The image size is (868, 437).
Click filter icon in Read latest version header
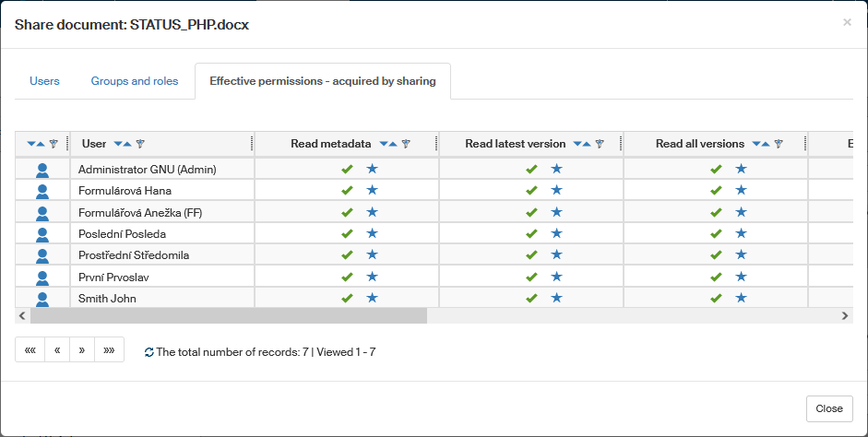pyautogui.click(x=600, y=144)
